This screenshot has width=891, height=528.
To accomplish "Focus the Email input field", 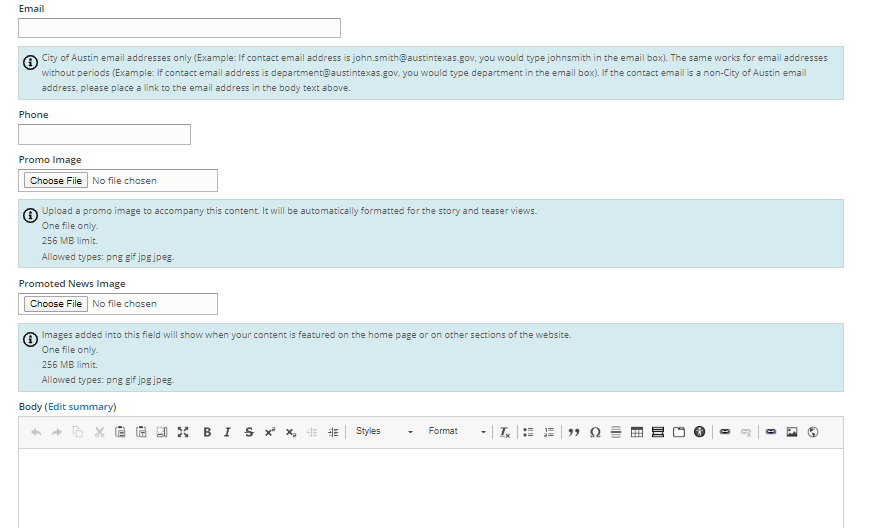I will [x=180, y=28].
